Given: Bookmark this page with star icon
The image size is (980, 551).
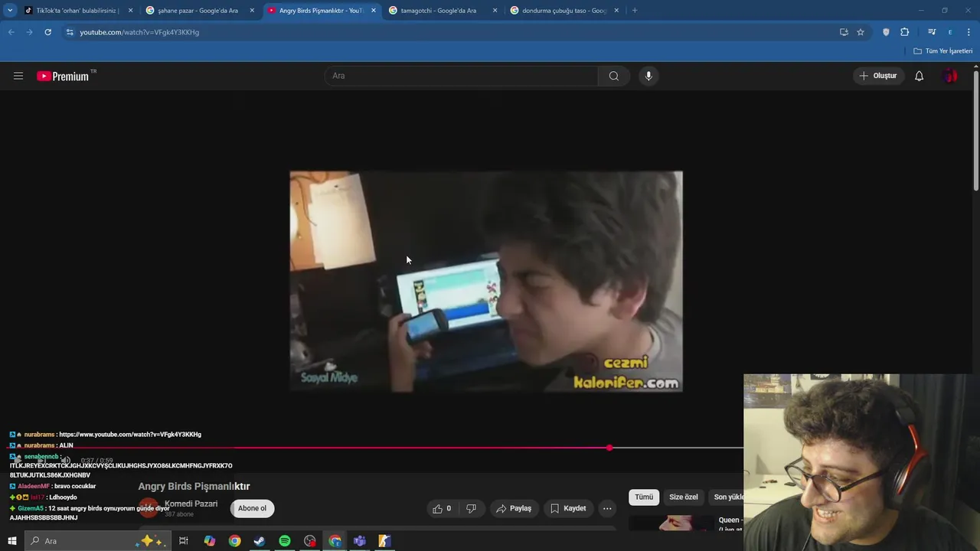Looking at the screenshot, I should pyautogui.click(x=861, y=32).
